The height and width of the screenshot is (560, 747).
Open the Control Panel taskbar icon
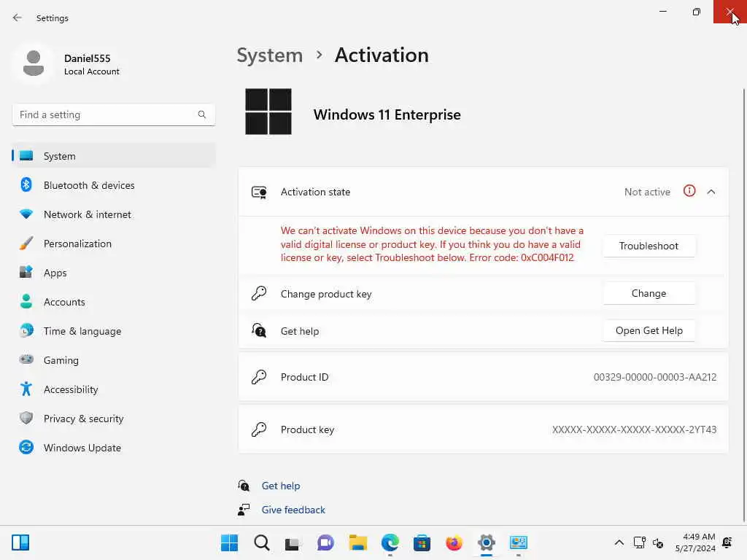pyautogui.click(x=519, y=542)
